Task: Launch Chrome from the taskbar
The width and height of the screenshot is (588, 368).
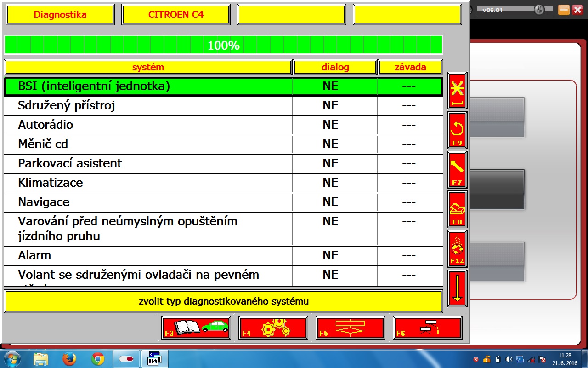Action: [97, 359]
